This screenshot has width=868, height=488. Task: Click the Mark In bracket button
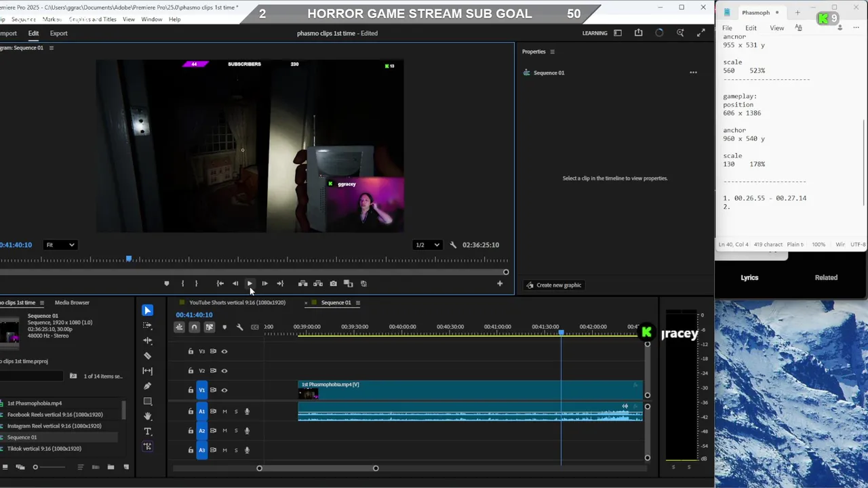pyautogui.click(x=182, y=283)
